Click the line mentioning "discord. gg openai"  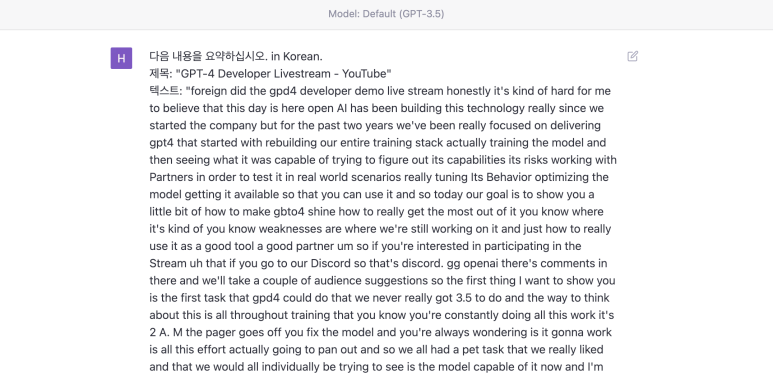(x=378, y=263)
